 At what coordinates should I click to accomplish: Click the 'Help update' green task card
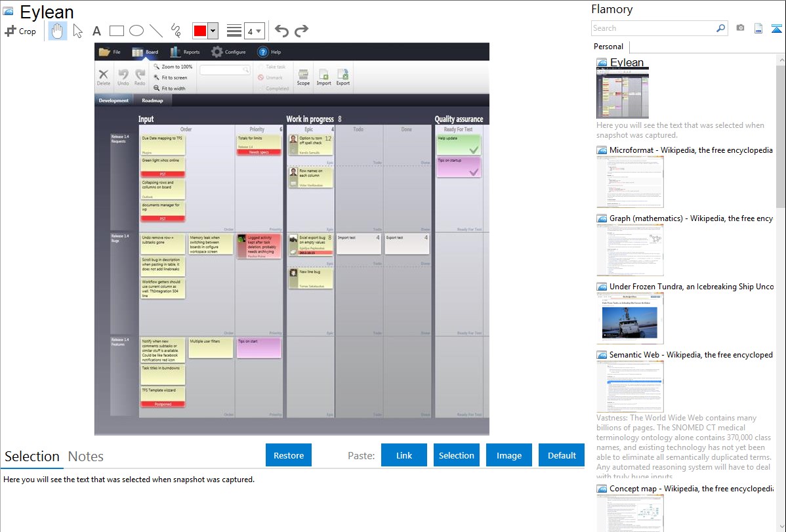pyautogui.click(x=459, y=144)
